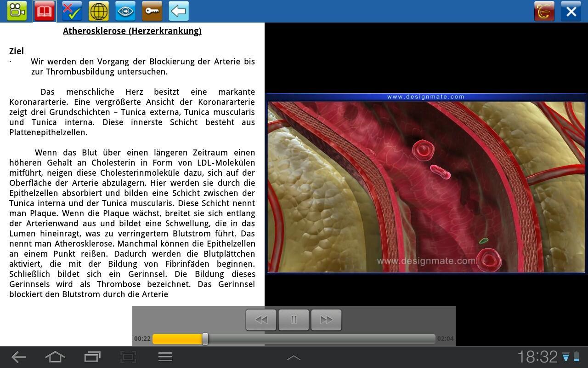Tap the screenshot capture icon
The image size is (588, 368).
tap(128, 357)
